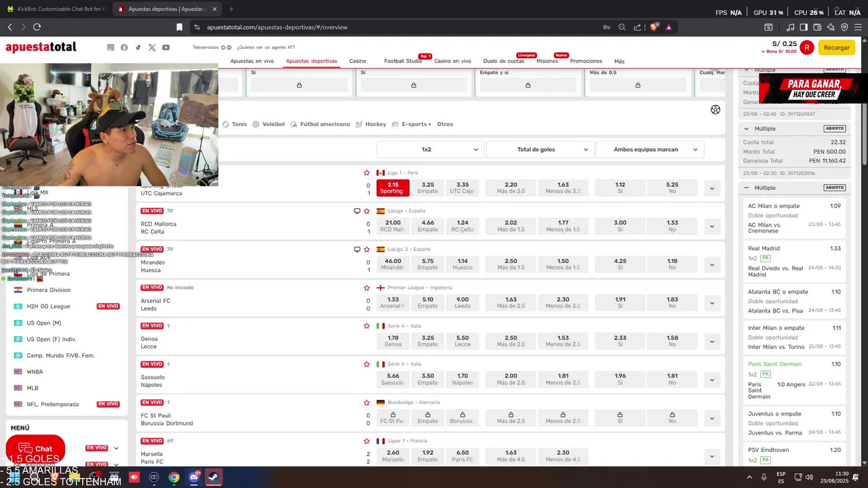Click the red R profile avatar

pyautogui.click(x=806, y=47)
